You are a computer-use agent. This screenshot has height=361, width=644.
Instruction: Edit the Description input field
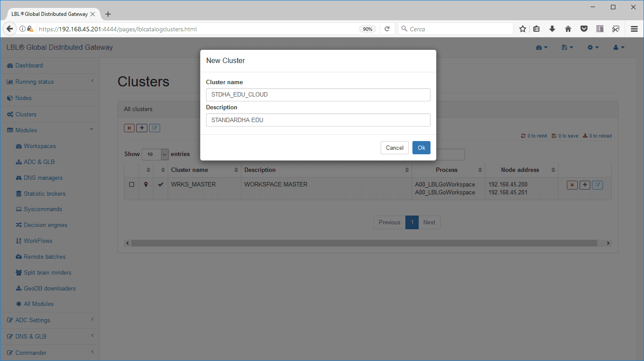click(318, 120)
